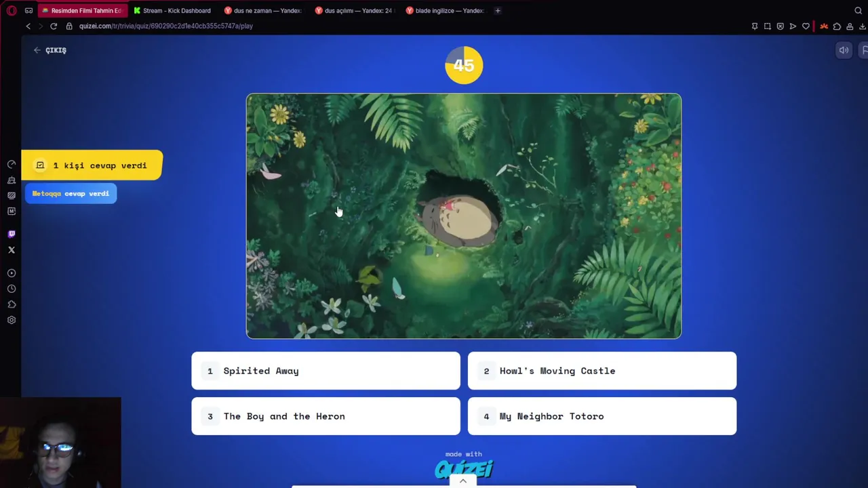Choose answer 4 My Neighbor Totoro
The image size is (868, 488).
(x=602, y=416)
